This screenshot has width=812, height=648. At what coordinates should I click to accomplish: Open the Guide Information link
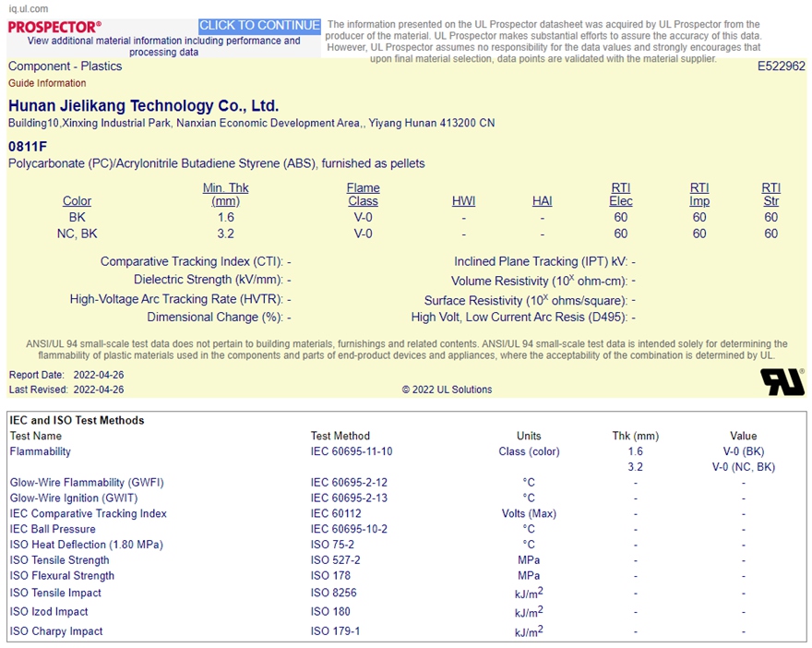47,83
